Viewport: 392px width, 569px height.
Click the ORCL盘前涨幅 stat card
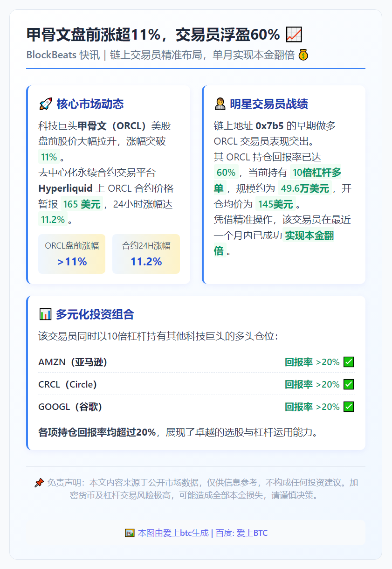(x=72, y=254)
